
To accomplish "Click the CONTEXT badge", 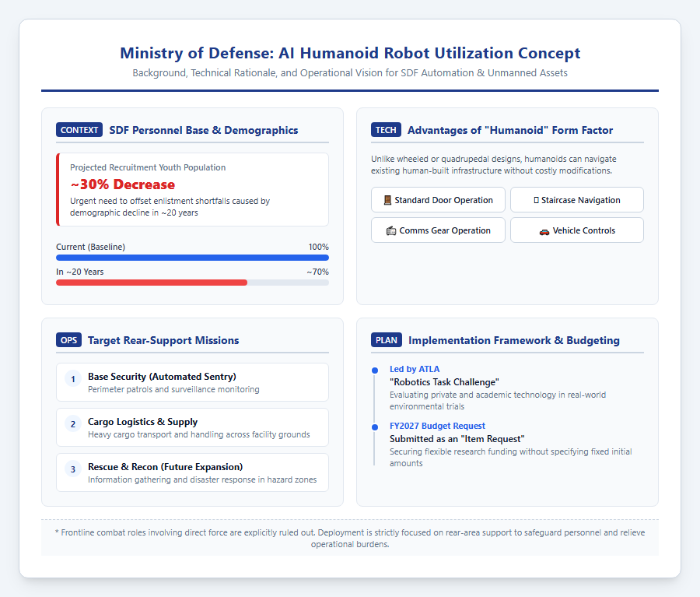I will 79,130.
